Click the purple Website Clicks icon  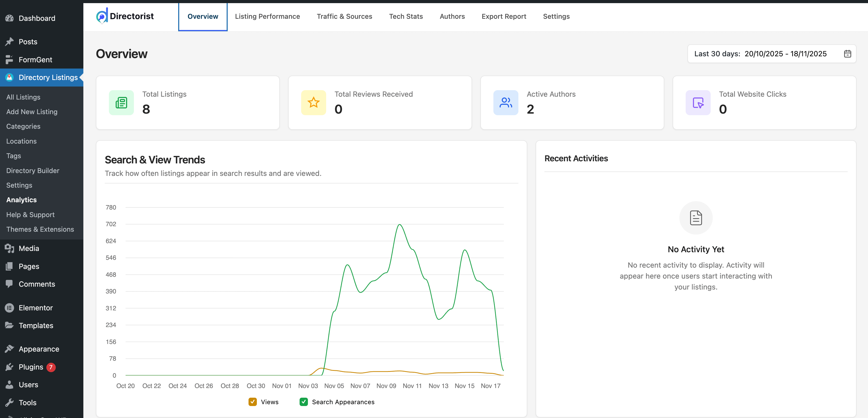click(698, 102)
